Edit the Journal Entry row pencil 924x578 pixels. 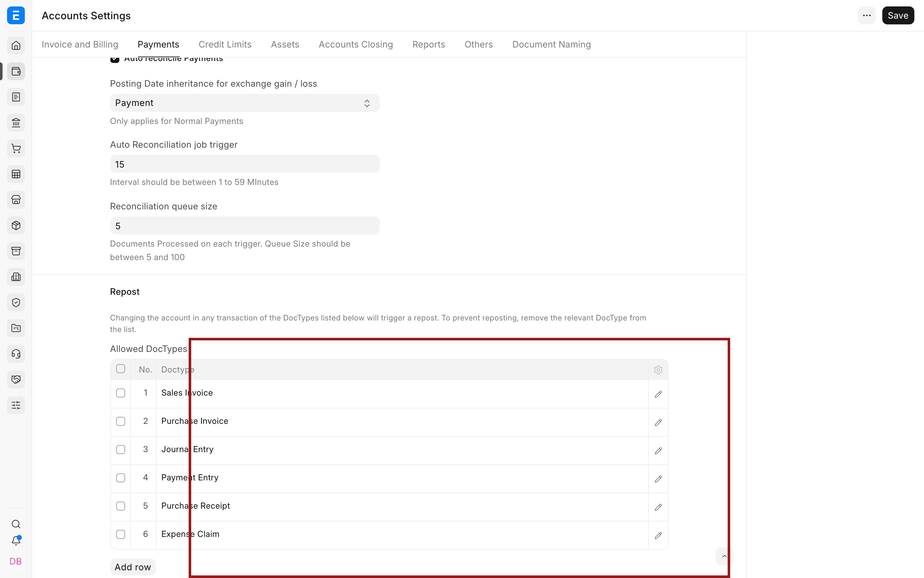click(658, 451)
